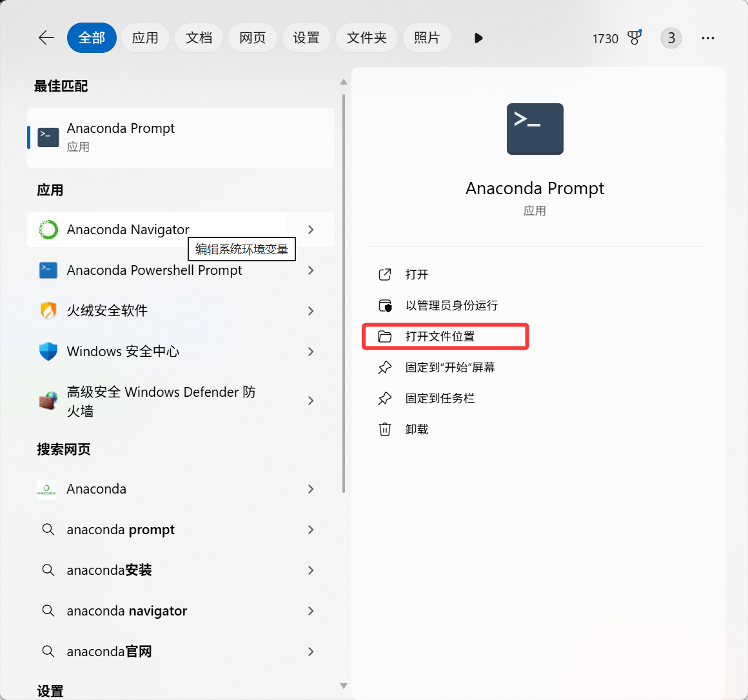Switch to the 应用 filter tab
Viewport: 748px width, 700px height.
[x=145, y=37]
